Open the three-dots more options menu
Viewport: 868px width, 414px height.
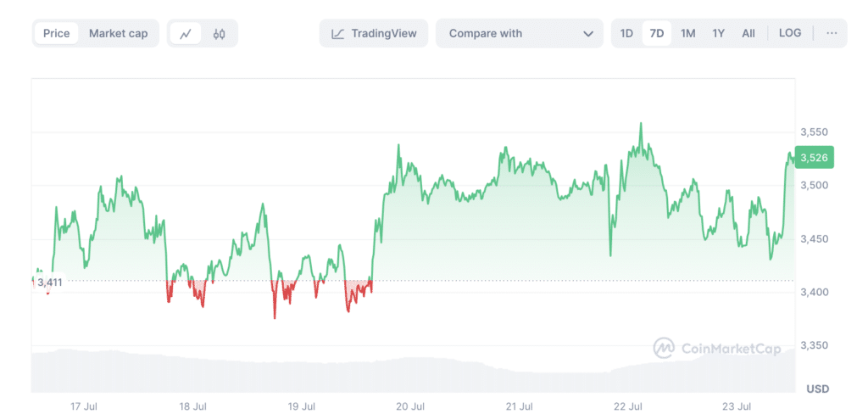click(832, 34)
